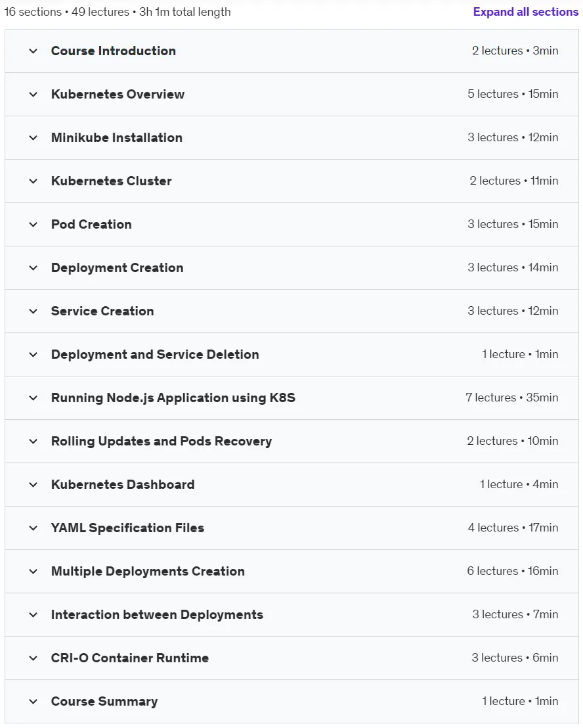
Task: Open Multiple Deployments Creation section title
Action: click(x=148, y=572)
